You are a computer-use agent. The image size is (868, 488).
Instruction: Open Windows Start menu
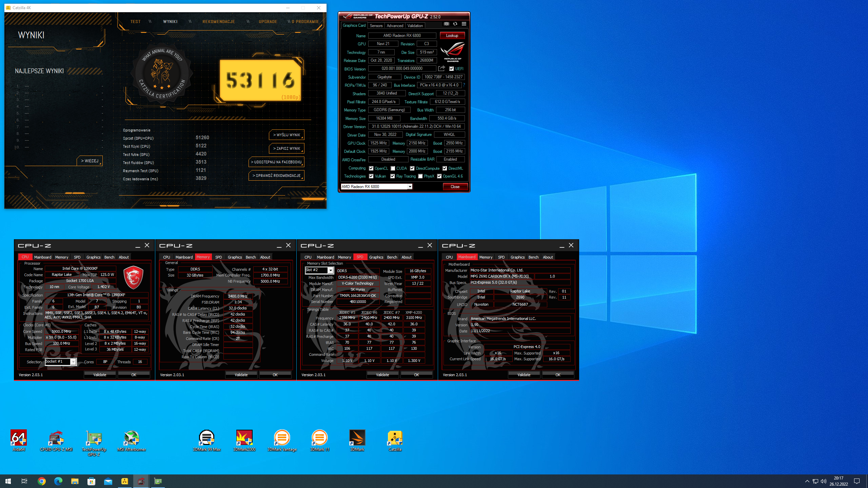click(x=8, y=481)
